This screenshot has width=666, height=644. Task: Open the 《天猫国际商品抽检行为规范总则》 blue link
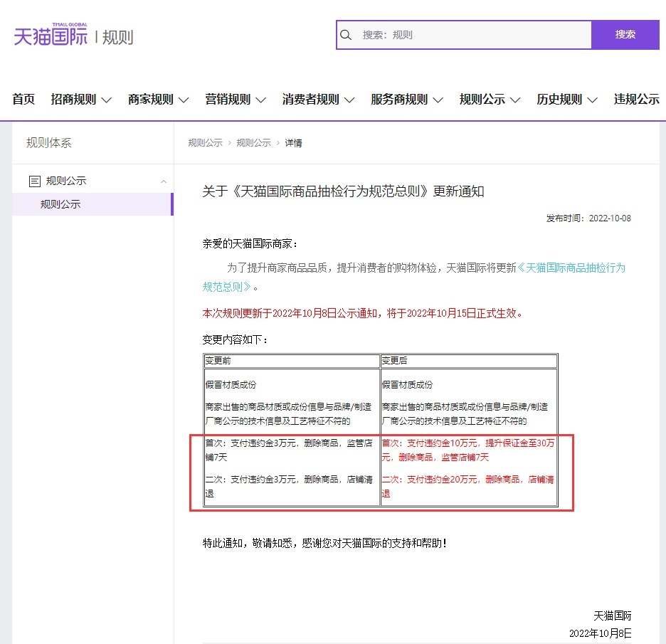pyautogui.click(x=571, y=268)
